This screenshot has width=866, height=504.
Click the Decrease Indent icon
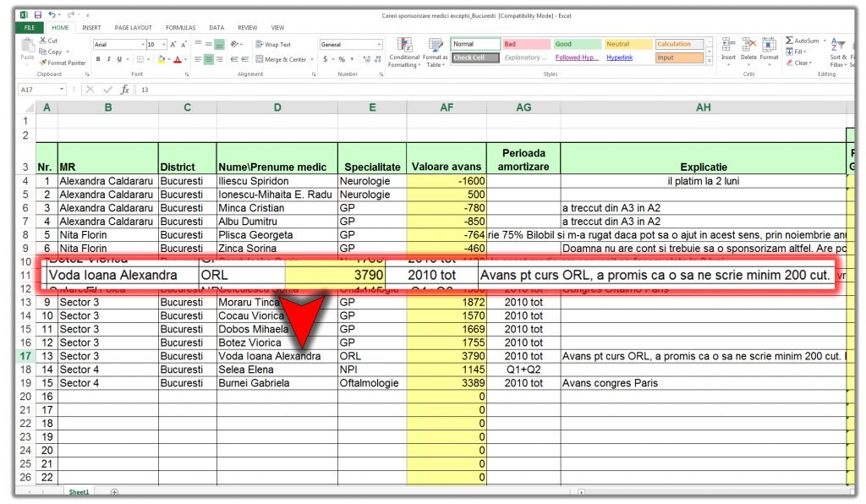pos(234,59)
